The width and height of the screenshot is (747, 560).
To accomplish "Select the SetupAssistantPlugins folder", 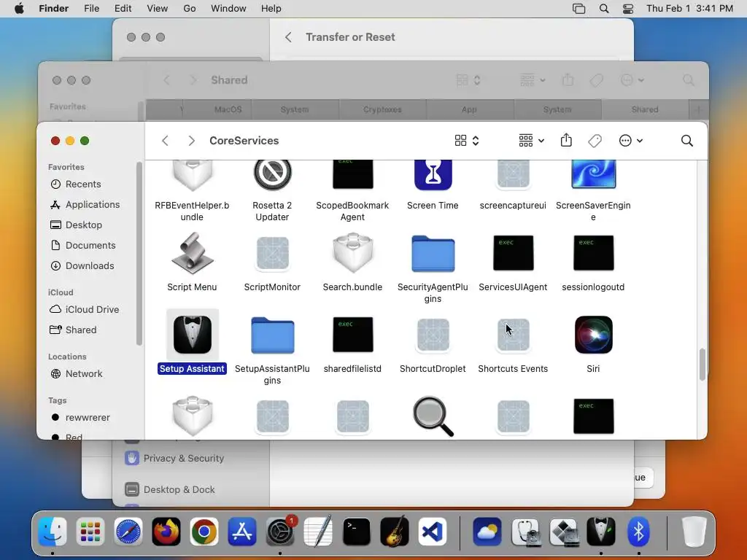I will click(x=272, y=335).
